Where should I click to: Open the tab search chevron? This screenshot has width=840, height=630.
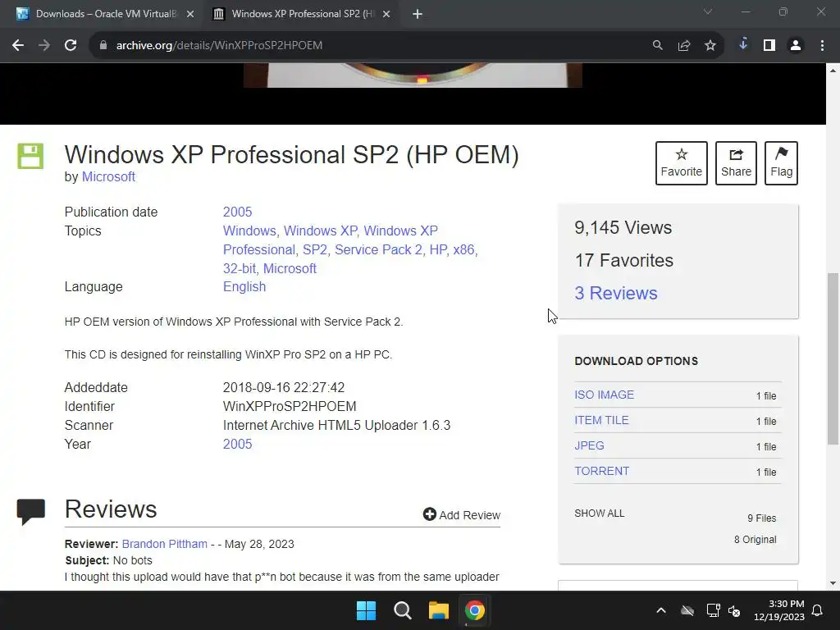[708, 11]
